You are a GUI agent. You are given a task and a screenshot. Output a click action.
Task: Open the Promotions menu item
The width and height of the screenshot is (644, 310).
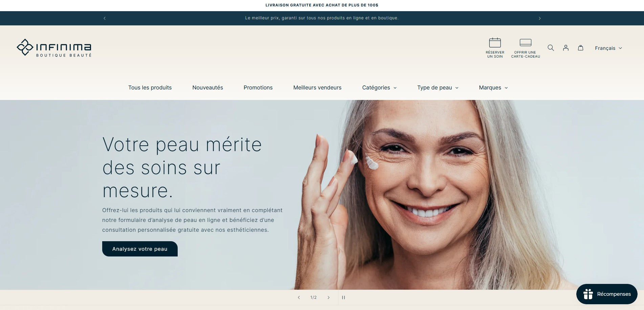[258, 87]
